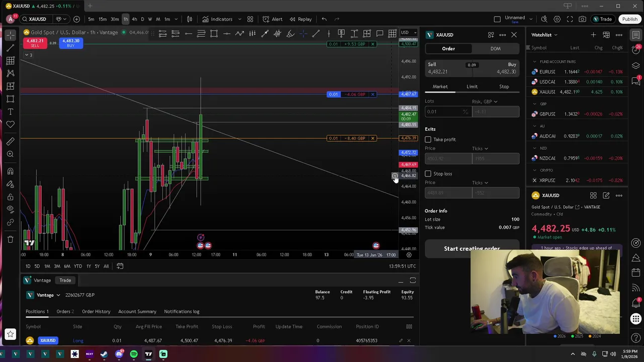Select the ruler measure tool
This screenshot has width=644, height=362.
[10, 141]
